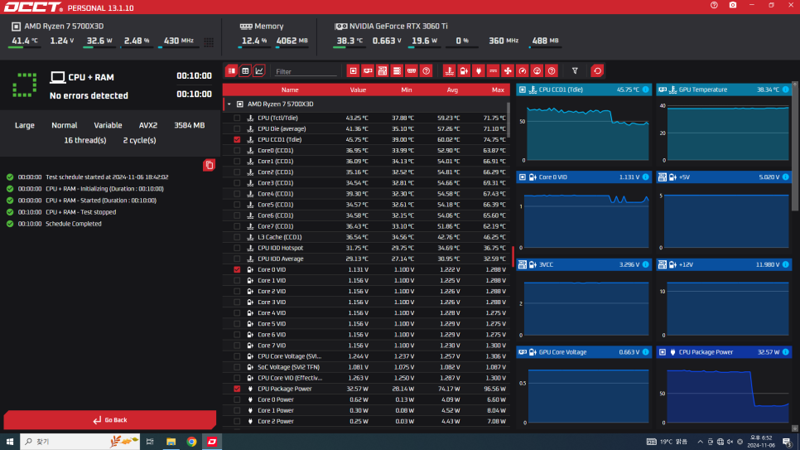Uncheck the CPU Package Power checkbox
This screenshot has width=800, height=450.
pyautogui.click(x=237, y=389)
